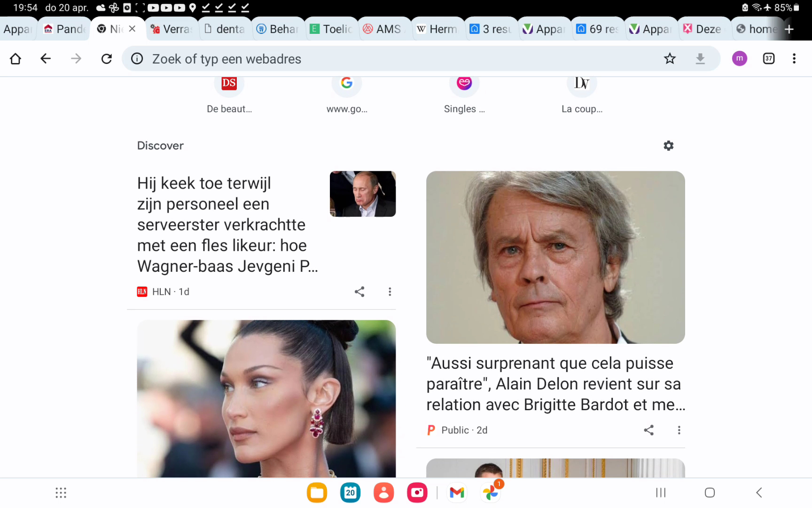Open the purple profile avatar
Viewport: 812px width, 508px height.
(x=739, y=59)
